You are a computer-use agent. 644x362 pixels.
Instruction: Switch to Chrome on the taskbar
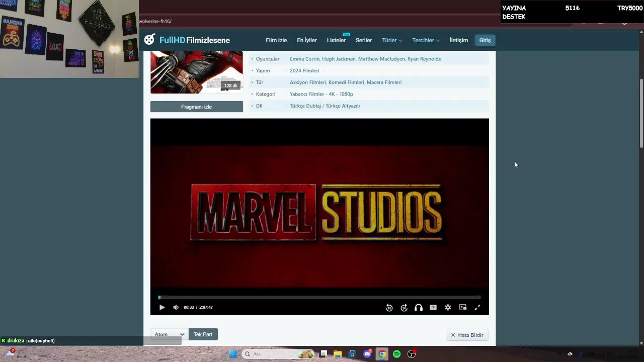(x=382, y=354)
